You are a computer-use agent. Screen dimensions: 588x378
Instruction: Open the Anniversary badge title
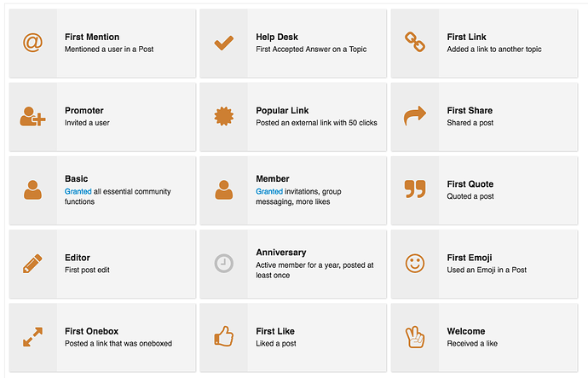[281, 253]
